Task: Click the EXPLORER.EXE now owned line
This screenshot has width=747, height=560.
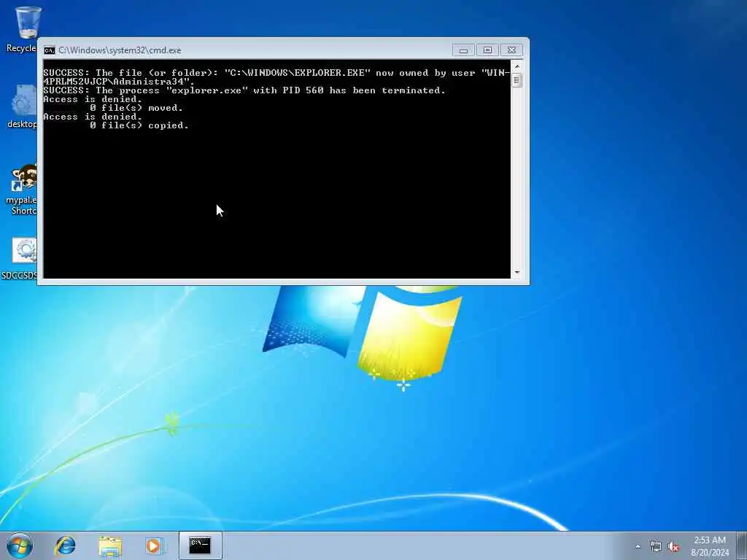Action: [x=276, y=77]
